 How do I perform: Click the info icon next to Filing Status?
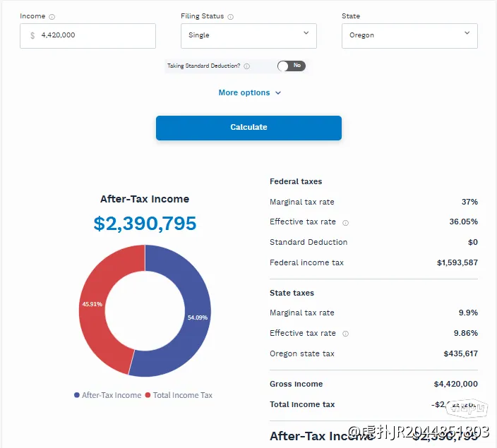(x=231, y=16)
